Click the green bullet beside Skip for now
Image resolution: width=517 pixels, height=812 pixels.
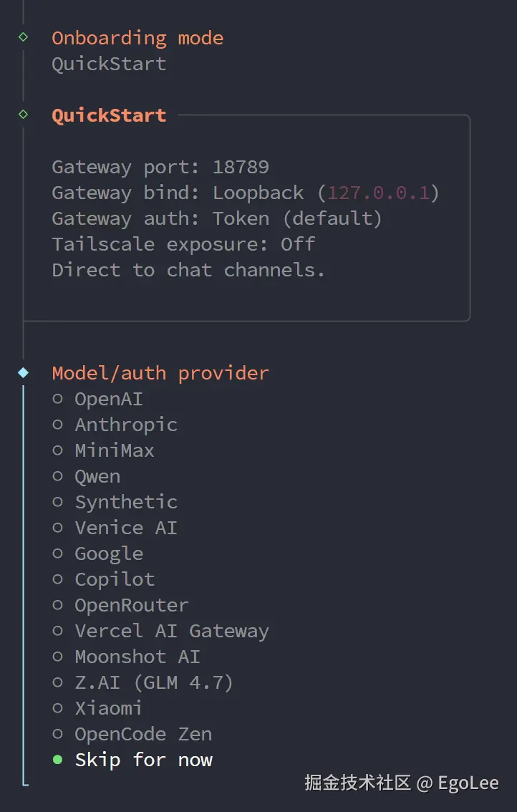point(57,759)
